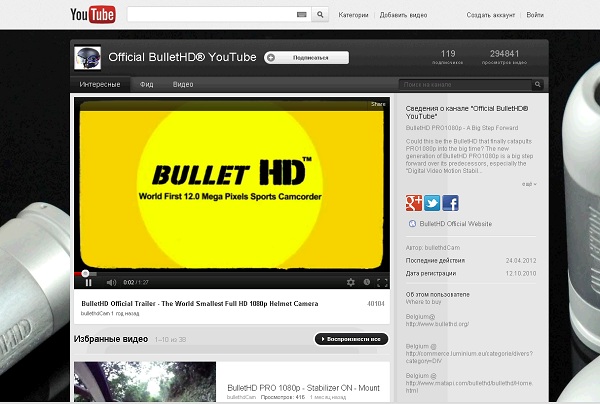The image size is (600, 404).
Task: Click the Войти sign-in link
Action: click(x=535, y=15)
